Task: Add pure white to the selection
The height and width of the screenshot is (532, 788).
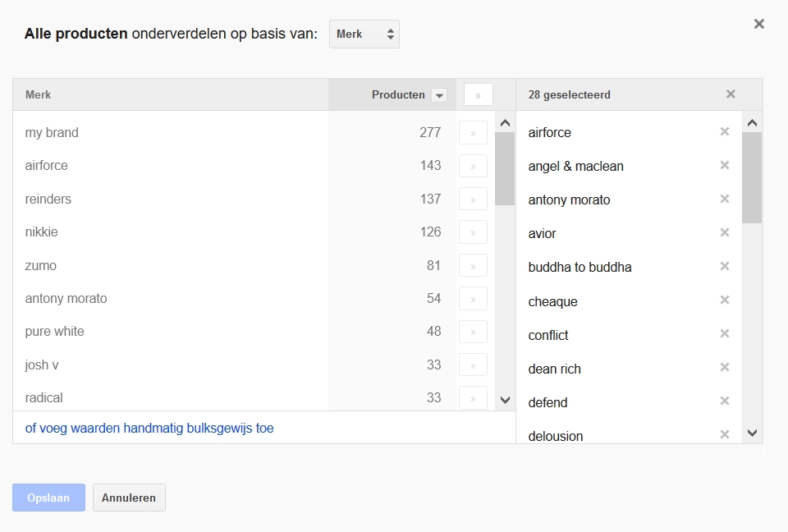Action: pos(473,332)
